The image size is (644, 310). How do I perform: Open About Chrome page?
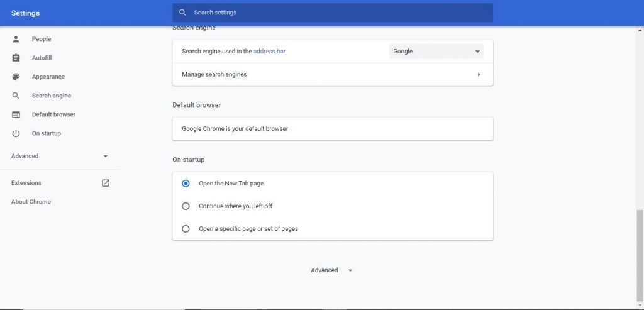(31, 202)
